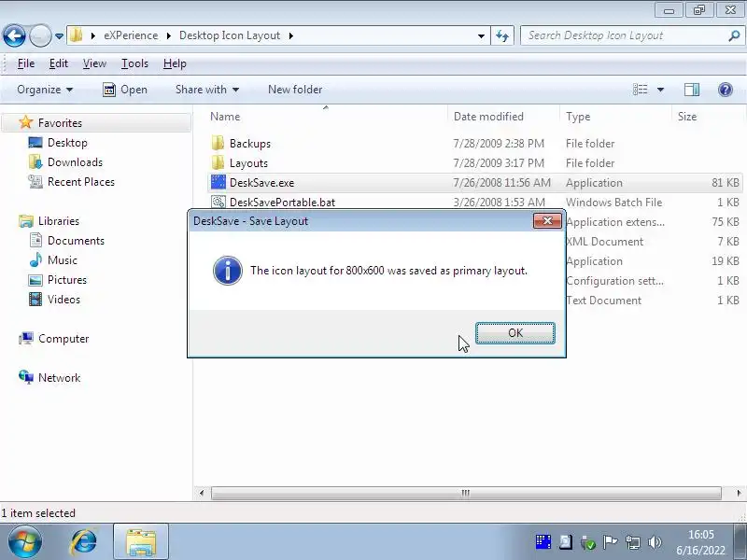
Task: Open Pictures library
Action: (x=66, y=279)
